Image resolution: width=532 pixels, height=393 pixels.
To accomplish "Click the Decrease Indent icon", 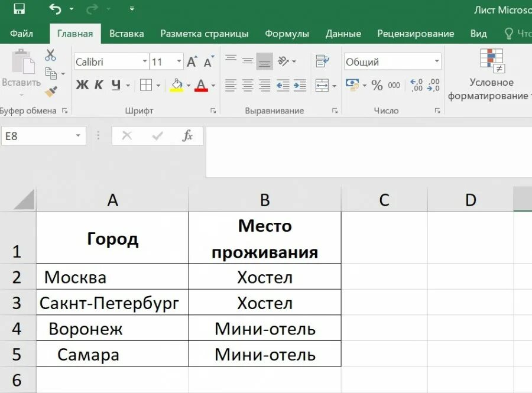I will coord(283,85).
